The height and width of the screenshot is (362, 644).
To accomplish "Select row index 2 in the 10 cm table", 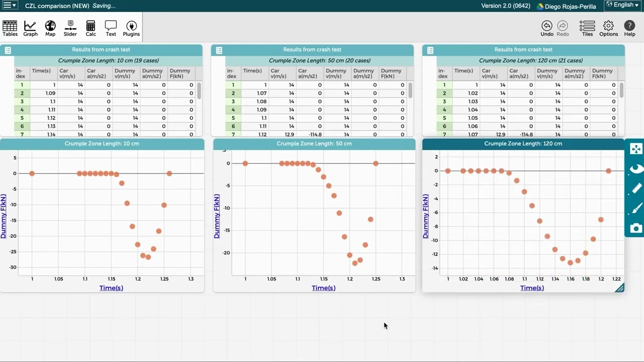I will 22,94.
